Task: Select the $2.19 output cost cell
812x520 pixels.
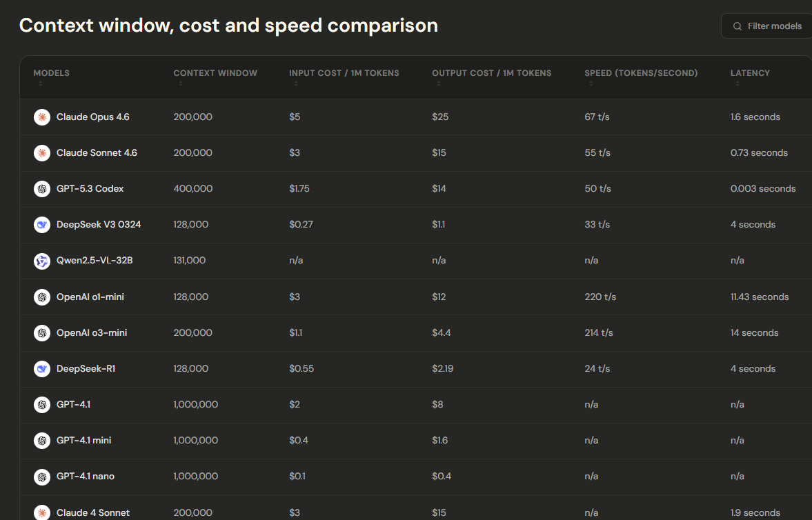Action: point(443,369)
